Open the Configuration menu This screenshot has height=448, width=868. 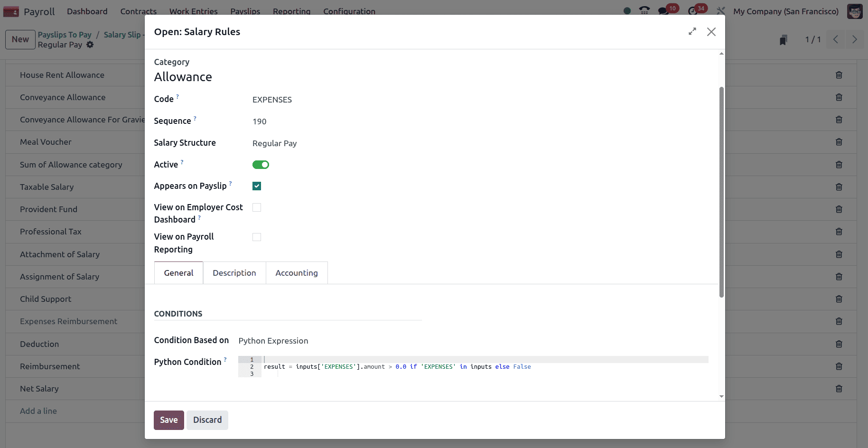[349, 11]
